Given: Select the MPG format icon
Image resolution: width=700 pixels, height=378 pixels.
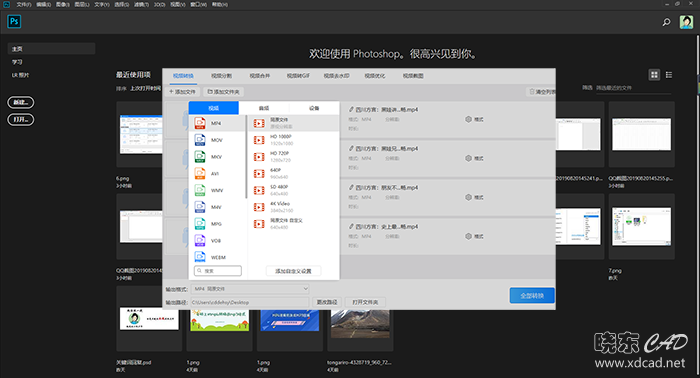Looking at the screenshot, I should click(x=200, y=224).
